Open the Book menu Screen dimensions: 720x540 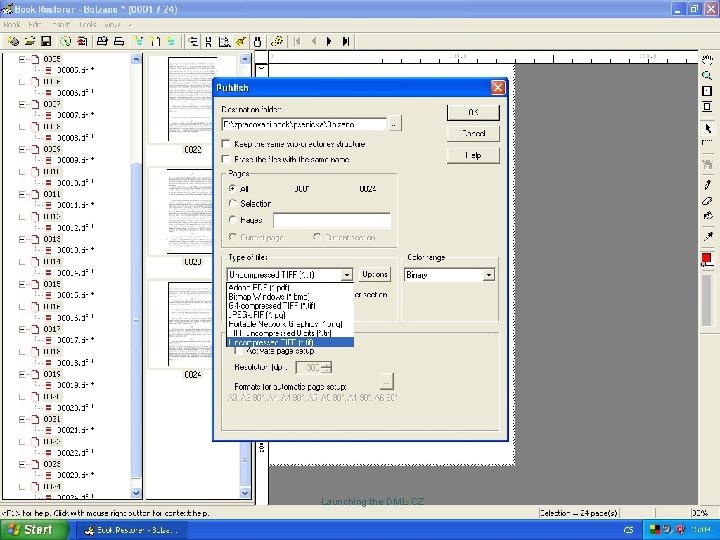tap(12, 24)
